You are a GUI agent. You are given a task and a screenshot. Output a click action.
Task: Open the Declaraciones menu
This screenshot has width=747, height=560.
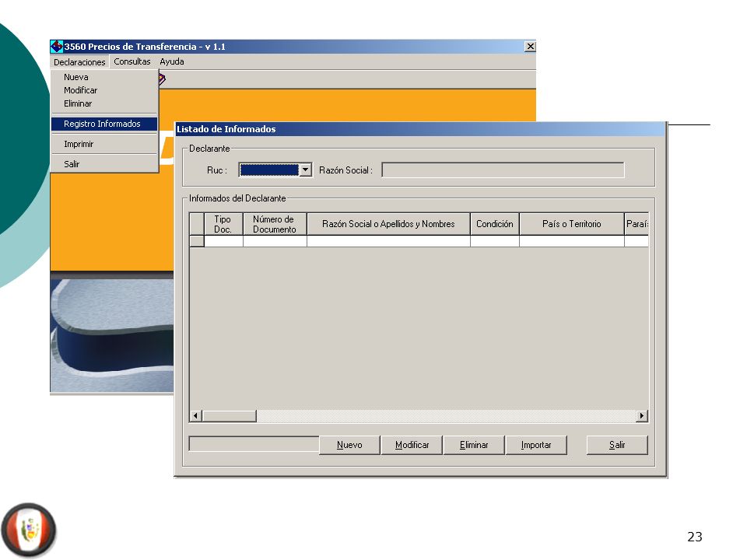pos(79,62)
